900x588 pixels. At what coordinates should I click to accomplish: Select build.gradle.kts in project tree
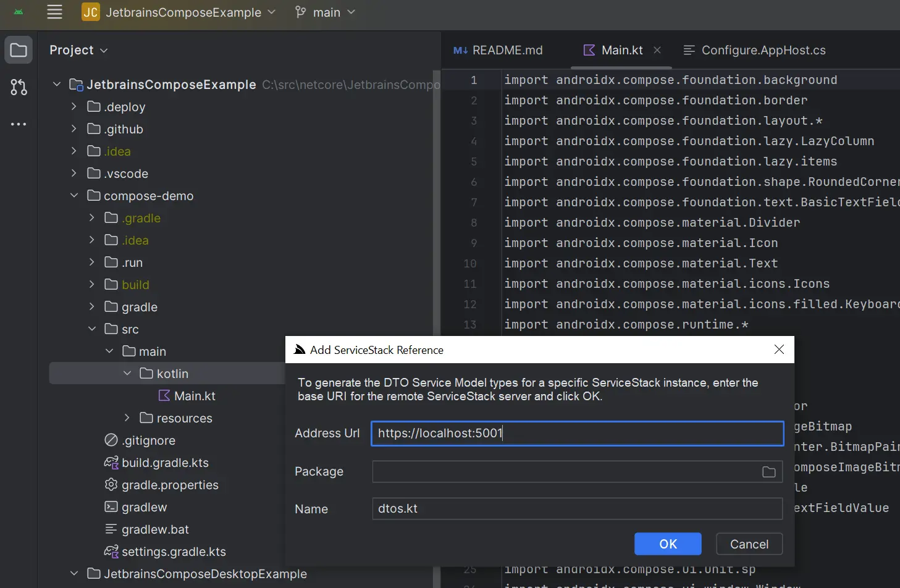pyautogui.click(x=165, y=463)
